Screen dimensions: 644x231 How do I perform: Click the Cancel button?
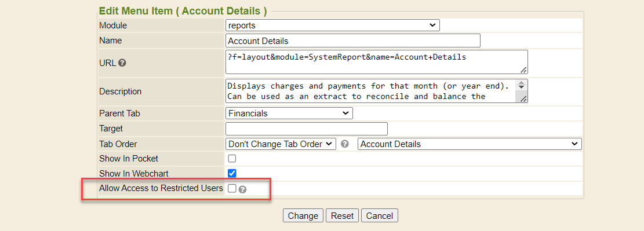click(x=380, y=216)
